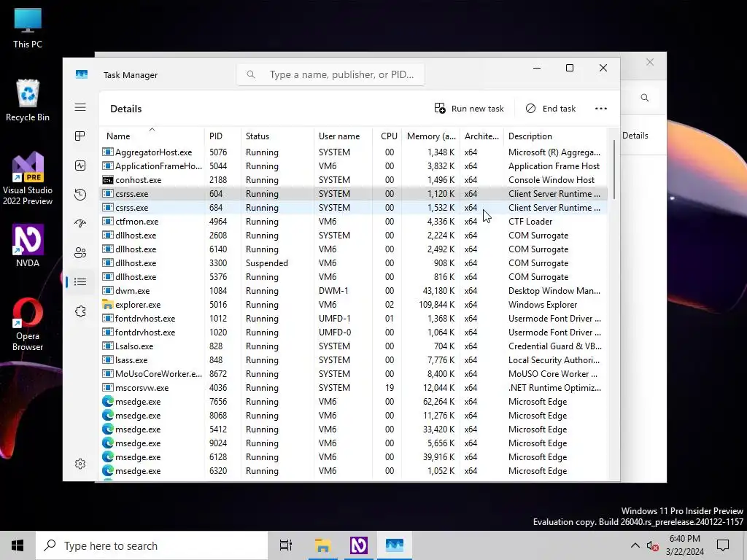The height and width of the screenshot is (560, 747).
Task: Select msedge.exe with PID 9024
Action: [x=354, y=443]
